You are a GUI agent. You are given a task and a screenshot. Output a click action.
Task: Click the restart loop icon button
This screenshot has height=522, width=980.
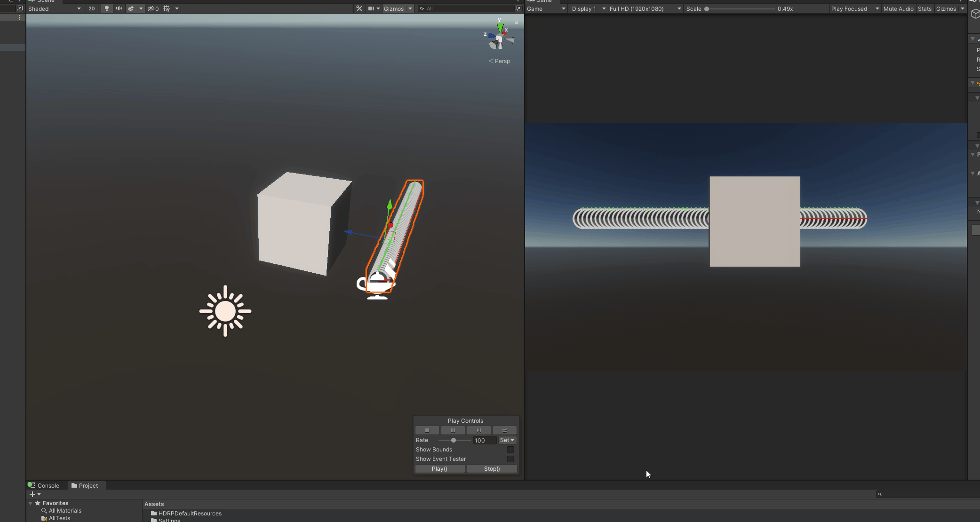click(504, 430)
